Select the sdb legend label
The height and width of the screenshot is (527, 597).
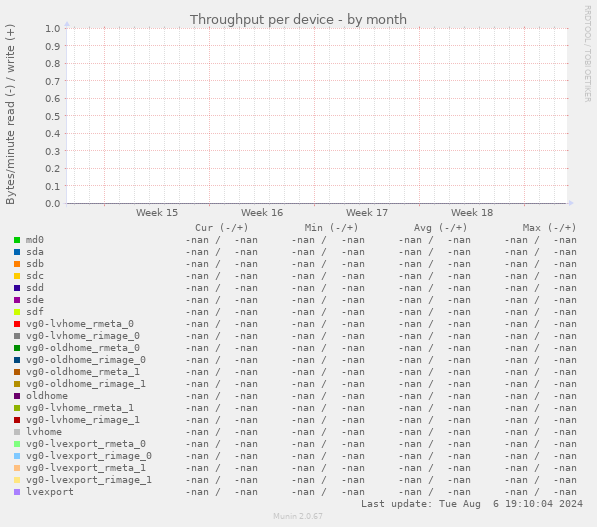tap(35, 264)
